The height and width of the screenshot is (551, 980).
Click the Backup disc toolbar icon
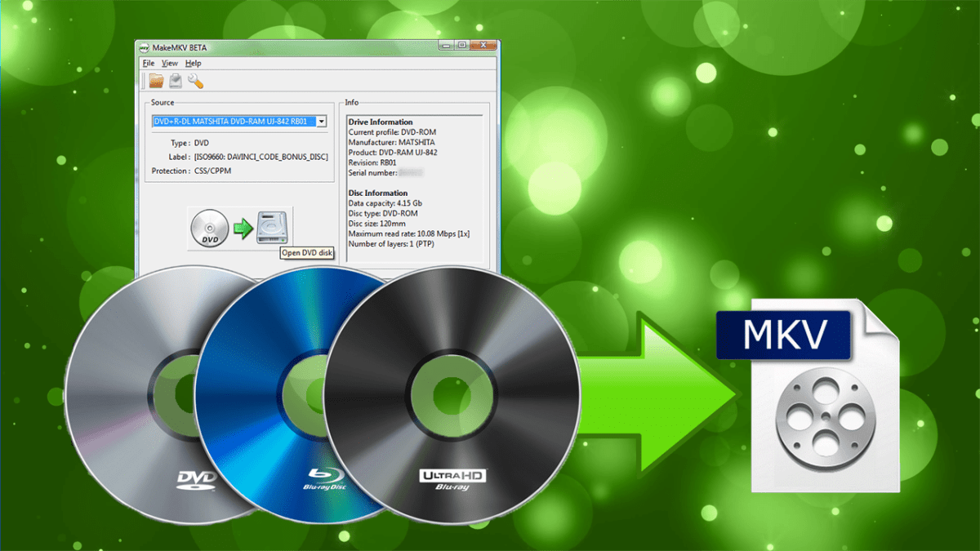click(x=176, y=81)
